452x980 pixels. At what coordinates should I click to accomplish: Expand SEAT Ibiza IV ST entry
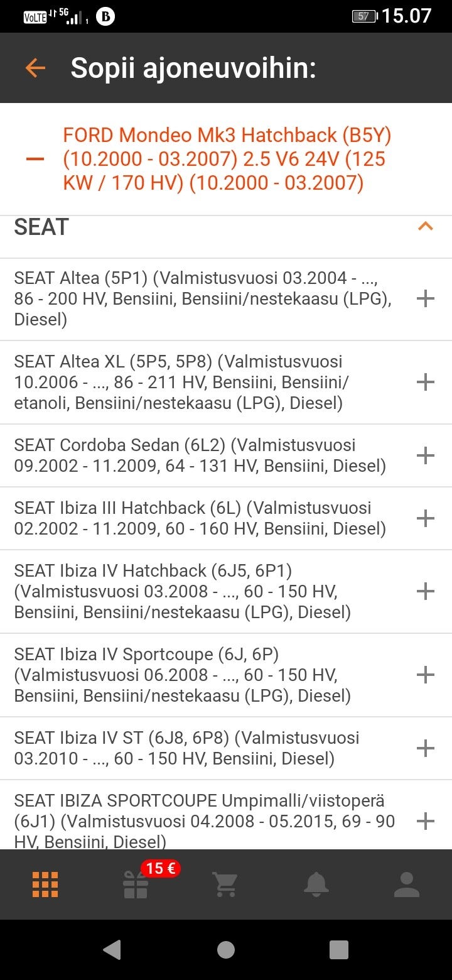coord(425,748)
